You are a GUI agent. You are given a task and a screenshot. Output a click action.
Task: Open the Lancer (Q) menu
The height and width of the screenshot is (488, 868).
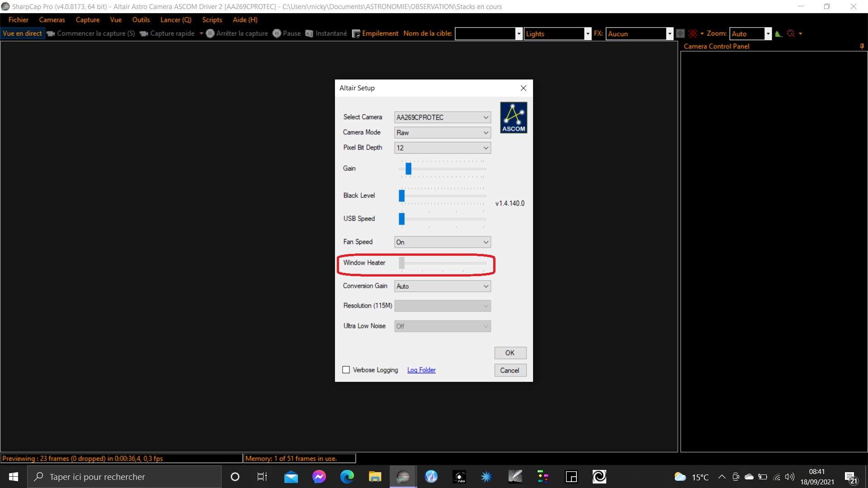click(x=176, y=20)
